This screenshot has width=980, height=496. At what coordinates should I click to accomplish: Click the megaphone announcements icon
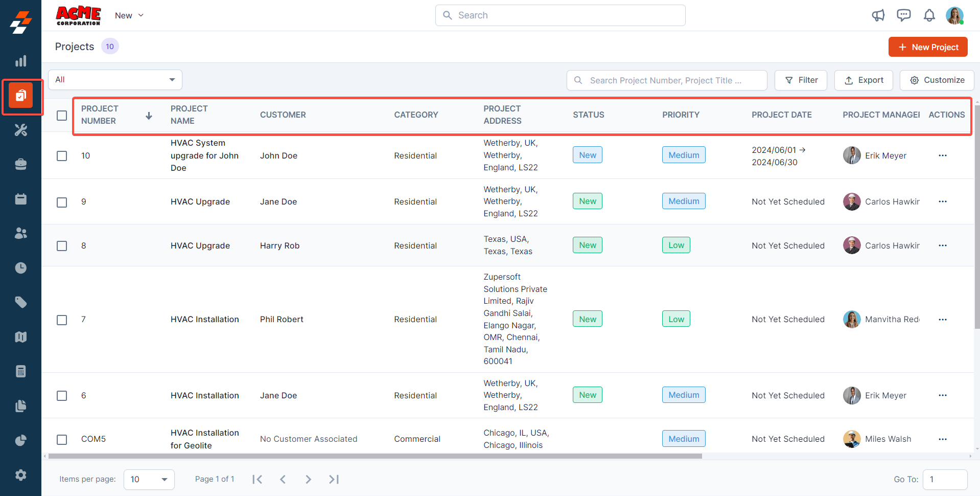click(878, 15)
